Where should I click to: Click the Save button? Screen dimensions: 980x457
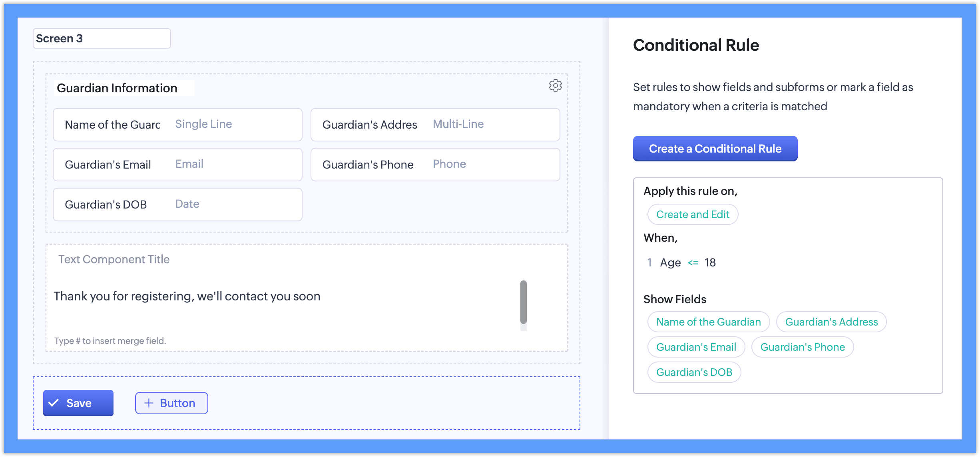click(x=78, y=403)
